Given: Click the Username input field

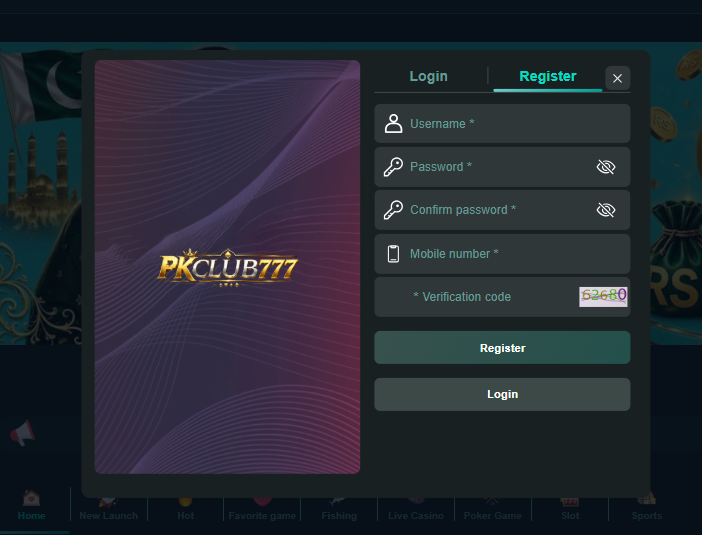Looking at the screenshot, I should pyautogui.click(x=502, y=124).
